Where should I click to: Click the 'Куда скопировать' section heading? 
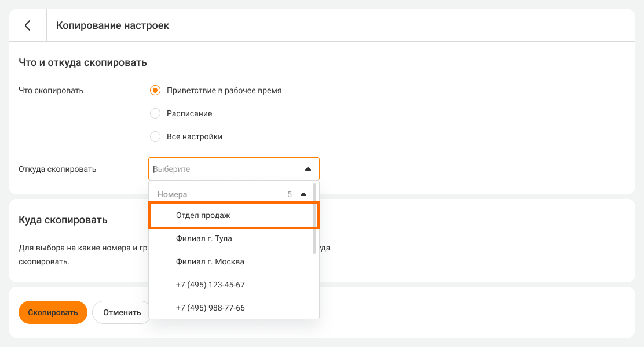pyautogui.click(x=63, y=220)
